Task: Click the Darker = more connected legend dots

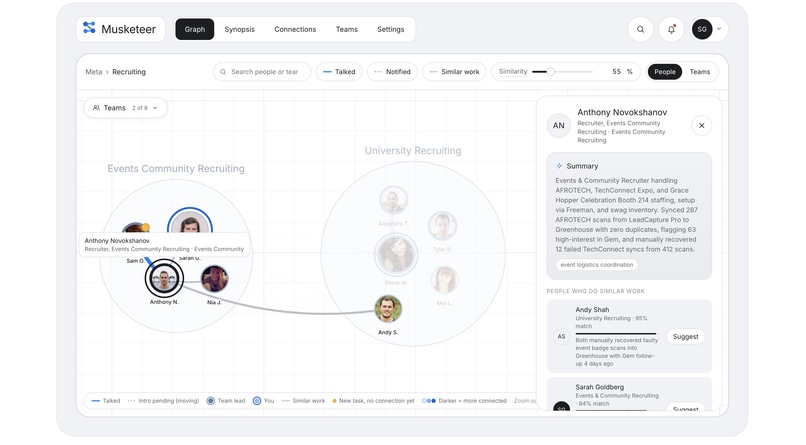Action: click(x=429, y=401)
